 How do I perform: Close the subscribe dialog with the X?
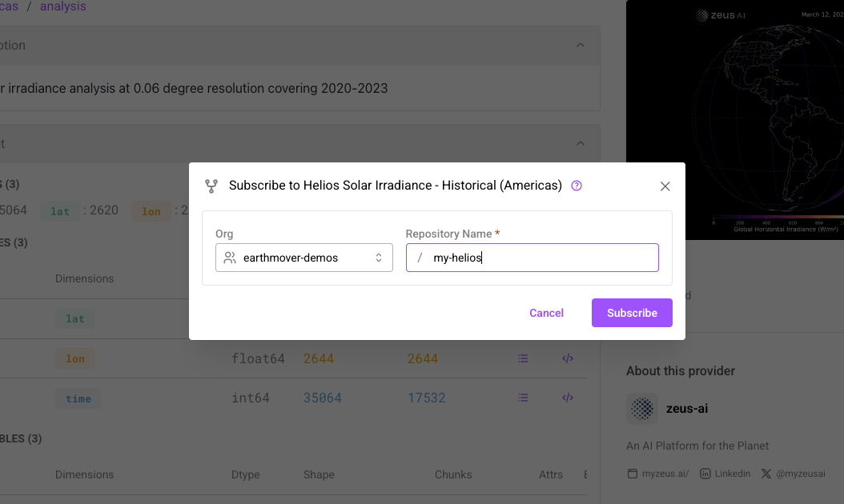665,186
